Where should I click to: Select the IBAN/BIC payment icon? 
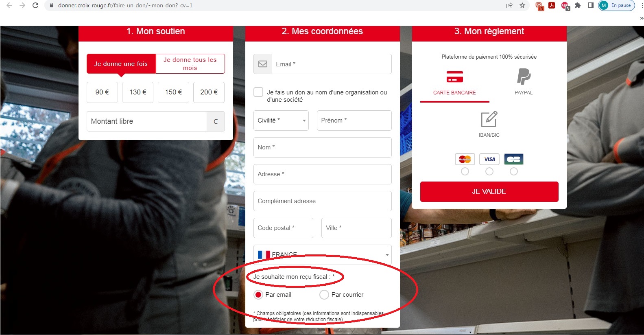click(x=489, y=119)
